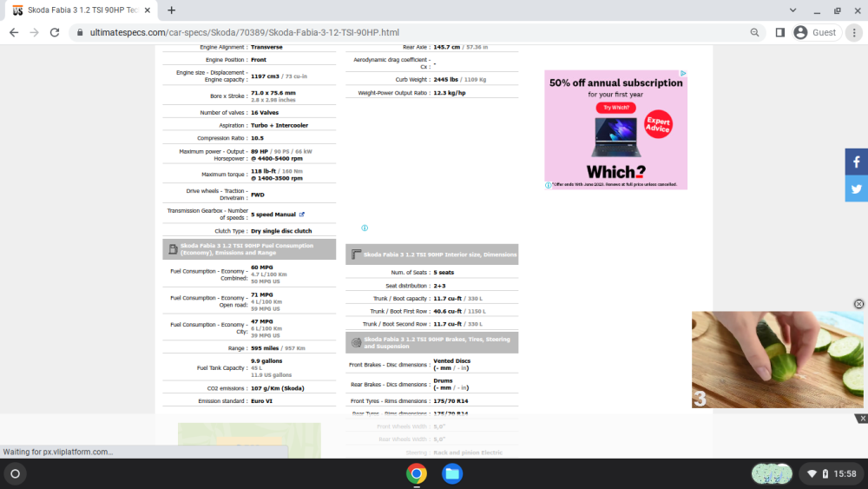Click the Euro VI emission value

[261, 401]
